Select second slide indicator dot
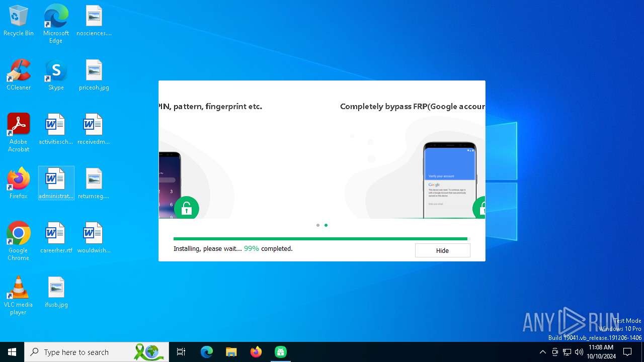644x362 pixels. pyautogui.click(x=326, y=225)
